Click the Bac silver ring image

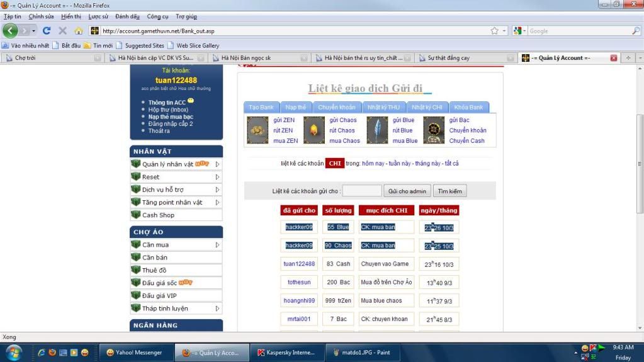(434, 130)
